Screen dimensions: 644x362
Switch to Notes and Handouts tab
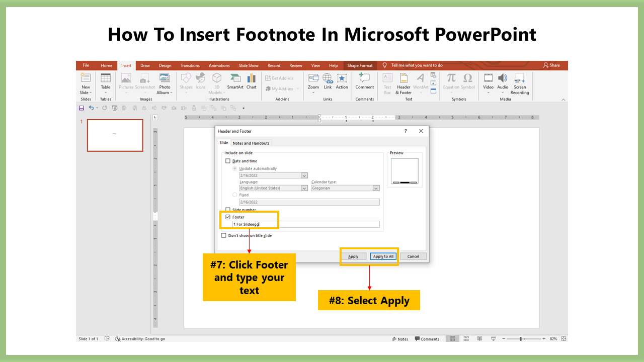[x=251, y=143]
